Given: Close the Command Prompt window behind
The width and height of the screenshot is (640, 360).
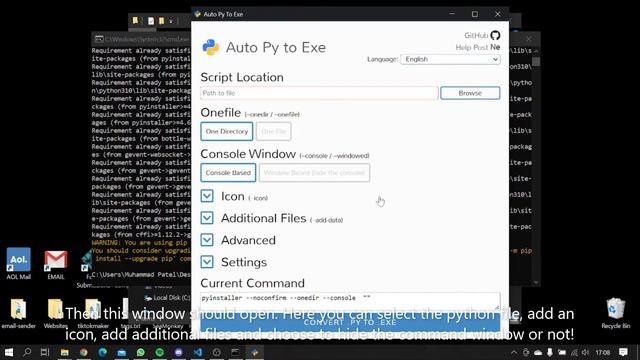Looking at the screenshot, I should (529, 39).
